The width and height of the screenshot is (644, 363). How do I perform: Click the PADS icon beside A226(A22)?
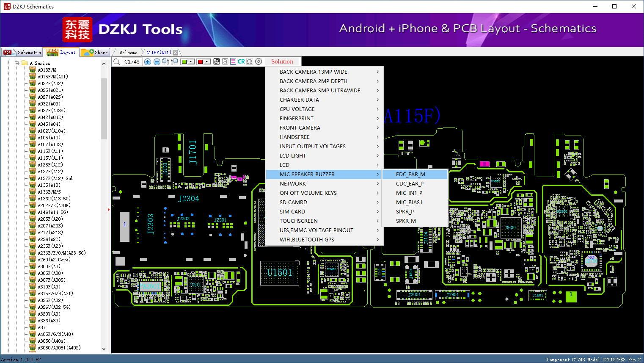tap(33, 239)
